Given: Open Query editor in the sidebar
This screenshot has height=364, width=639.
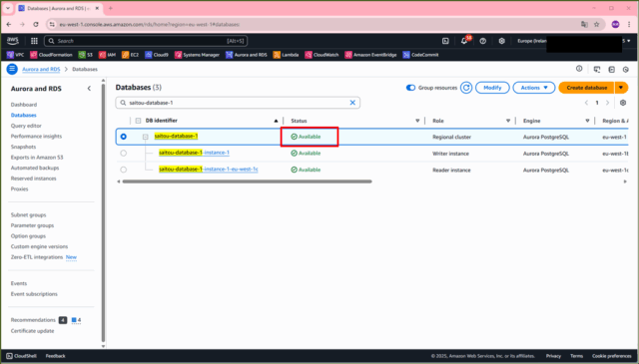Looking at the screenshot, I should pos(26,126).
